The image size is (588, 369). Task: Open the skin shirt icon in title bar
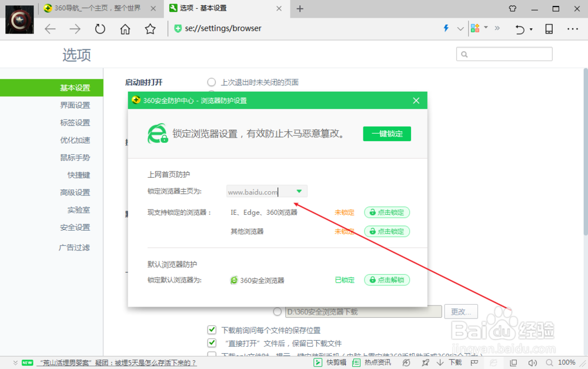pyautogui.click(x=513, y=8)
